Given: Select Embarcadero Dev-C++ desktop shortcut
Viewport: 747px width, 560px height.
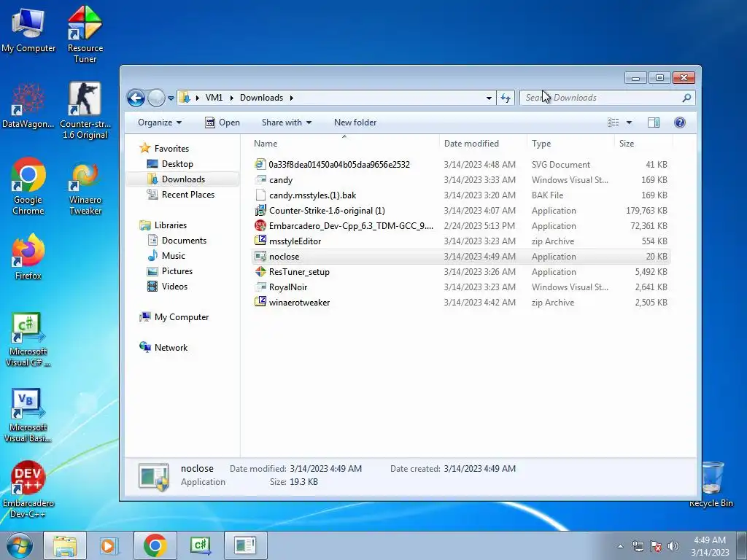Looking at the screenshot, I should click(x=28, y=490).
